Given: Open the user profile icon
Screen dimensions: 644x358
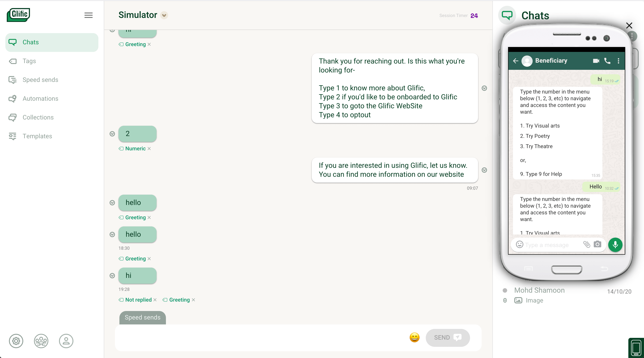Looking at the screenshot, I should (x=66, y=341).
